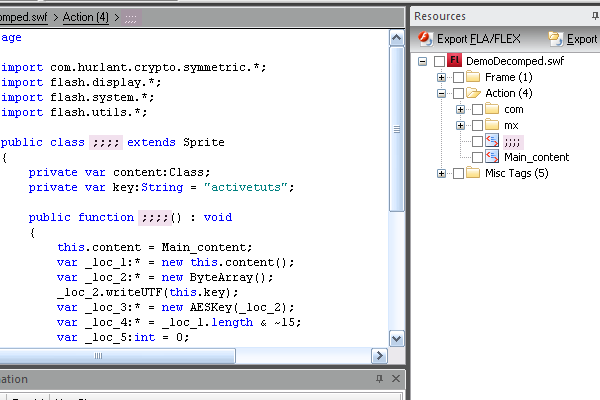Click the Action (4) breadcrumb item
The height and width of the screenshot is (400, 600).
click(91, 17)
